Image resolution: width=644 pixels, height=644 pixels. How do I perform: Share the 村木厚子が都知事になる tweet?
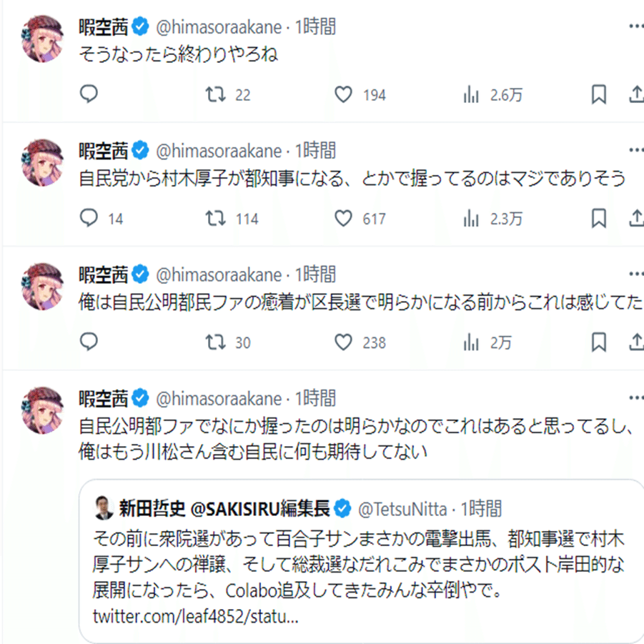point(636,219)
